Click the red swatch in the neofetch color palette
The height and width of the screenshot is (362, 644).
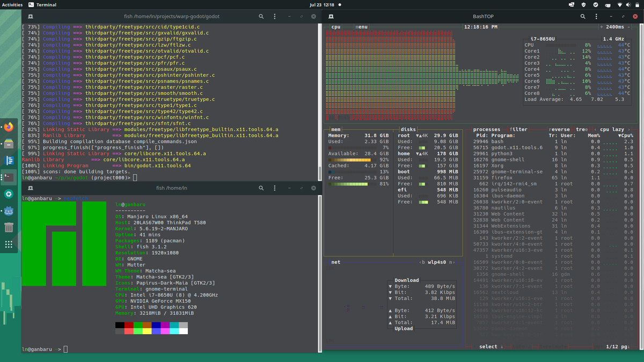coord(129,324)
